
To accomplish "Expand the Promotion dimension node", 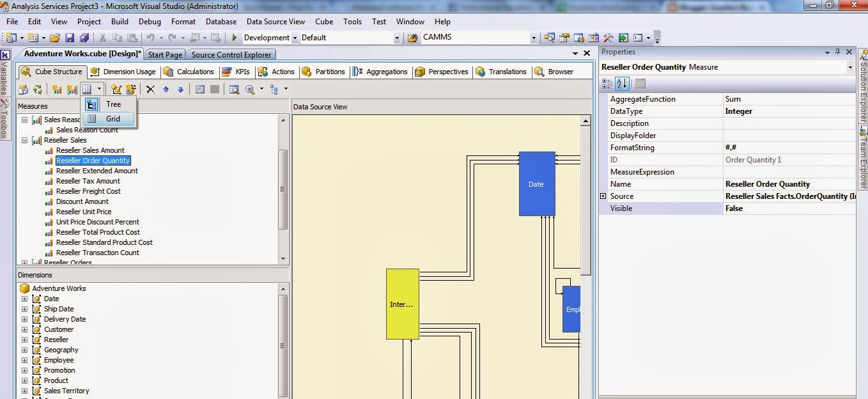I will pyautogui.click(x=25, y=370).
